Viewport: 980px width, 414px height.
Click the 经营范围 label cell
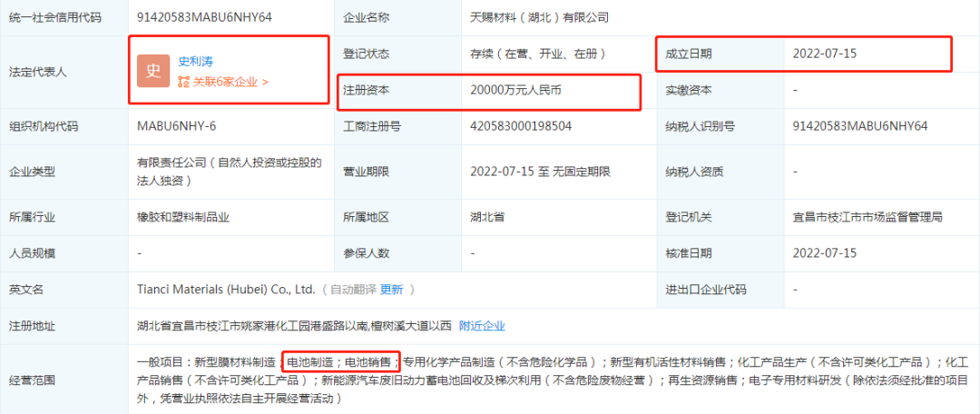pos(64,379)
